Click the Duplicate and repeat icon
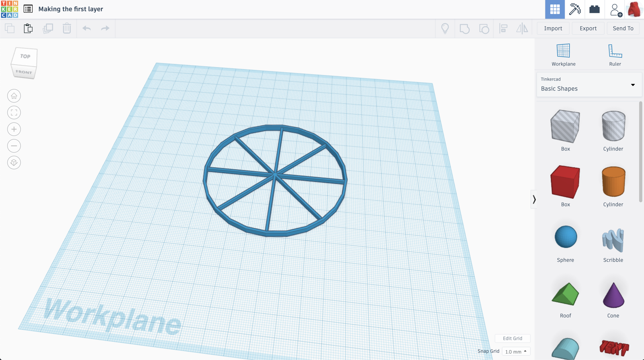 tap(48, 28)
